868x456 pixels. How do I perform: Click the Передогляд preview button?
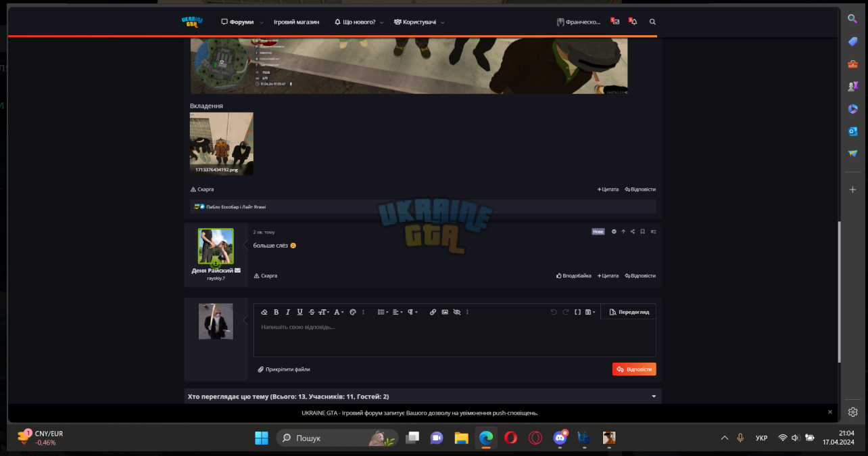point(629,312)
